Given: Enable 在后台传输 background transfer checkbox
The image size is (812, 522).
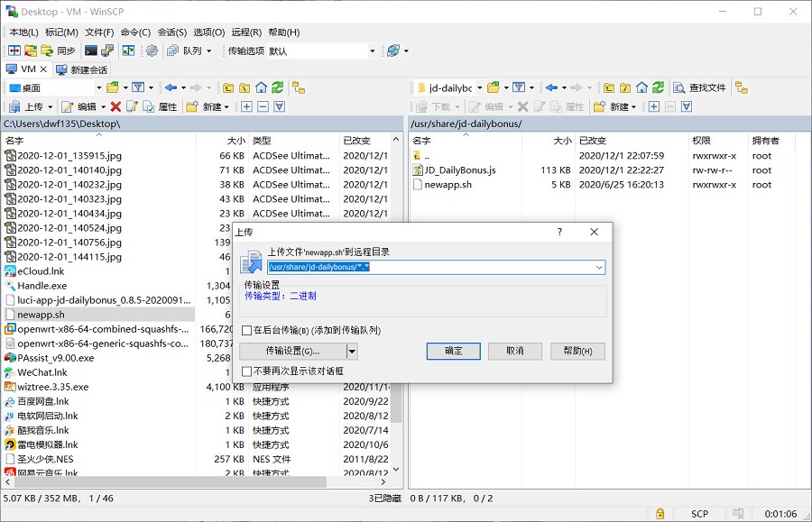Looking at the screenshot, I should (x=247, y=331).
